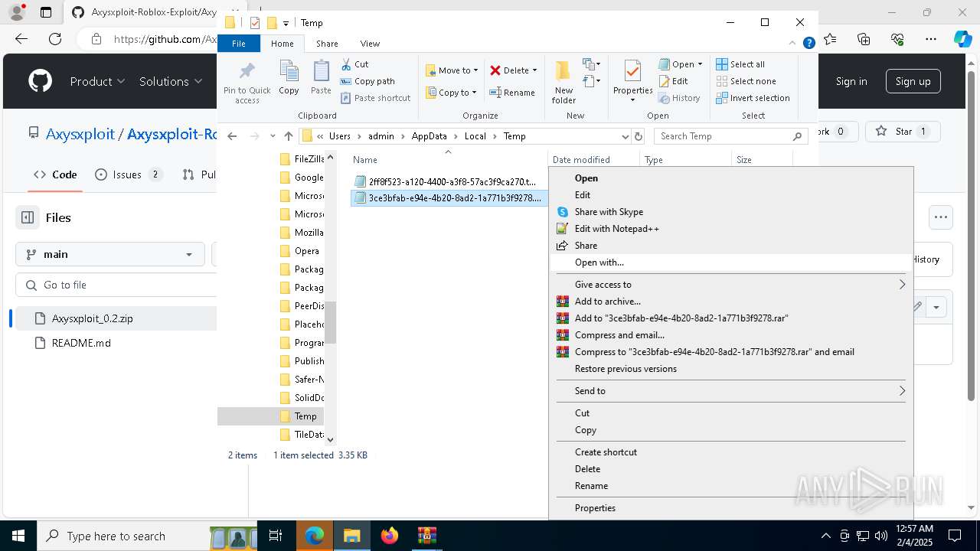Click Invert selection in the ribbon
Viewport: 980px width, 551px height.
point(753,98)
